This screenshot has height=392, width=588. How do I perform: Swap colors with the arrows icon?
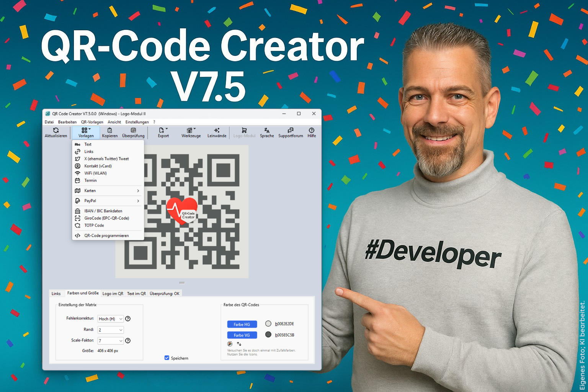click(238, 344)
